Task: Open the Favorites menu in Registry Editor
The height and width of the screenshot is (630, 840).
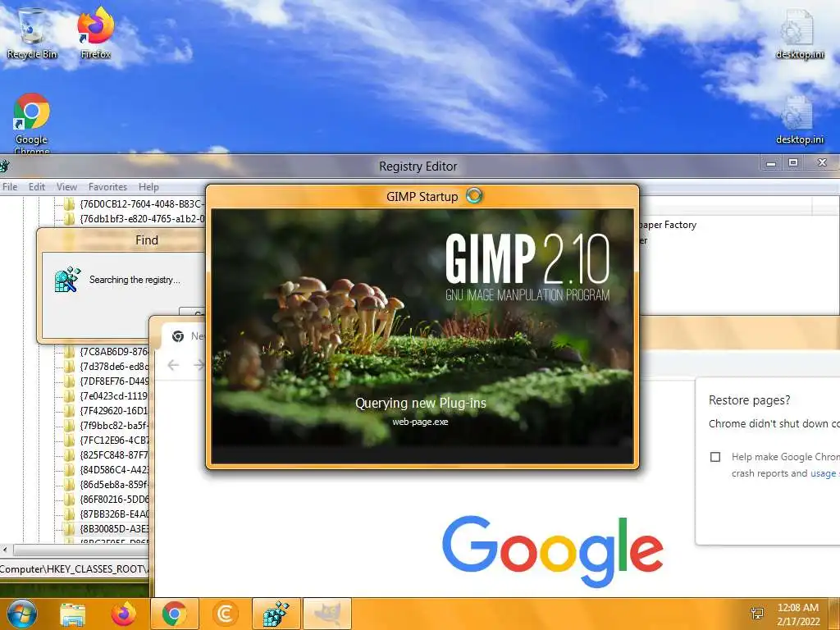Action: click(x=107, y=187)
